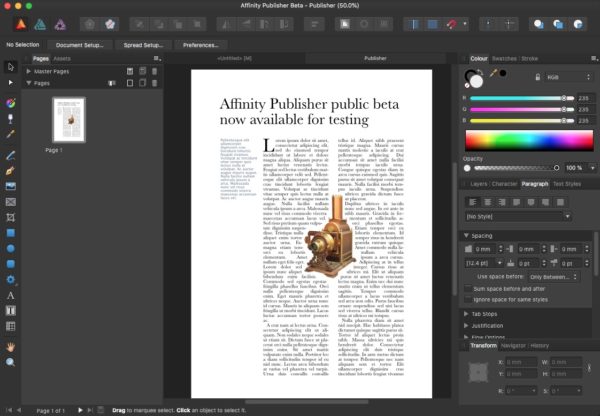Image resolution: width=600 pixels, height=416 pixels.
Task: Select the Ellipse shape tool
Action: click(11, 248)
